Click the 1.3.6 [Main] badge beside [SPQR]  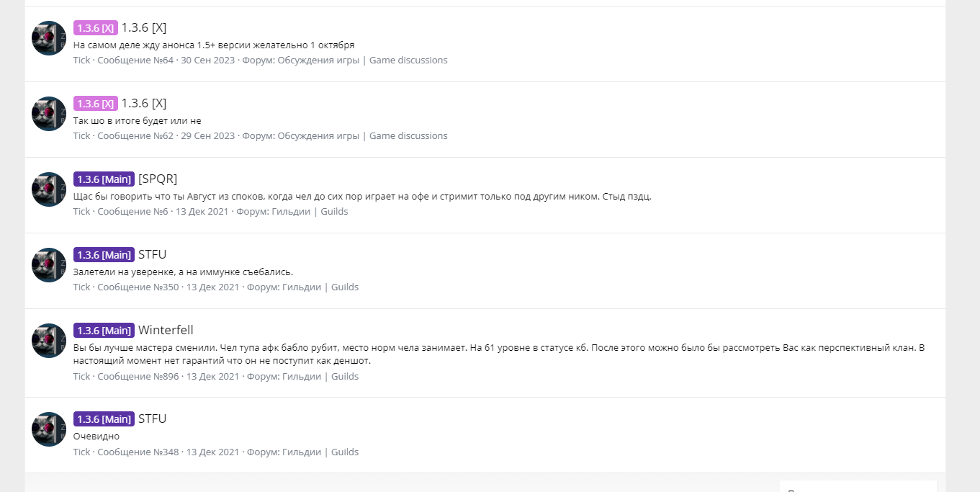[x=104, y=179]
